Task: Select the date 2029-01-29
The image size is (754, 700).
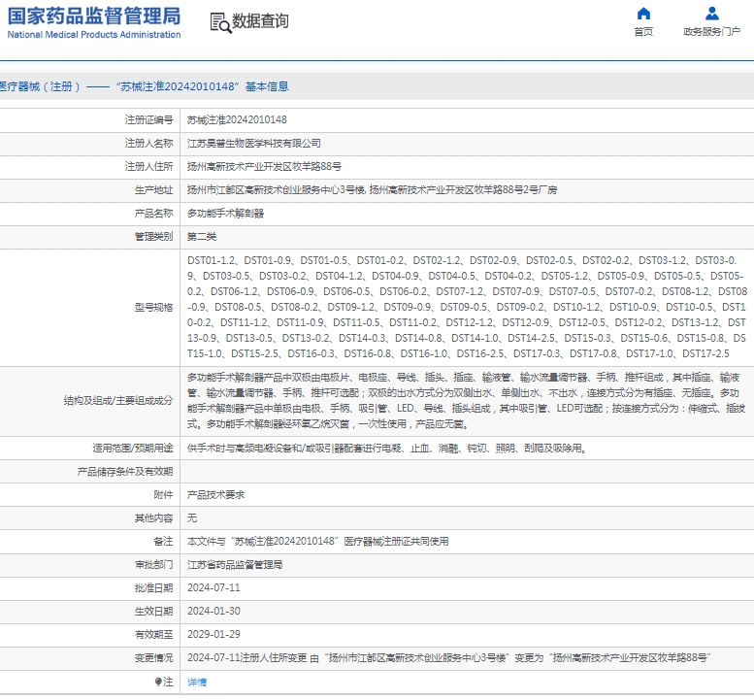Action: coord(213,635)
